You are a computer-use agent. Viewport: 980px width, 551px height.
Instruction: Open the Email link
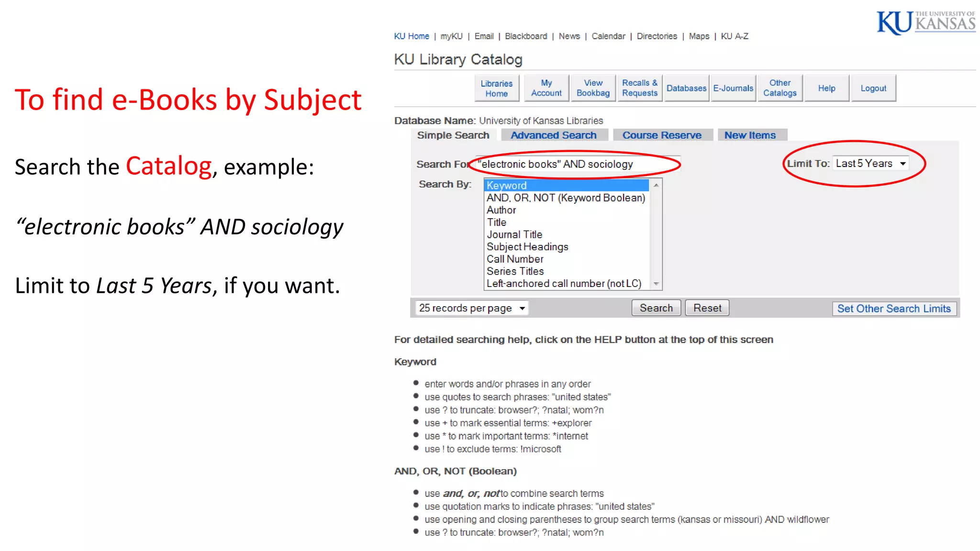484,36
